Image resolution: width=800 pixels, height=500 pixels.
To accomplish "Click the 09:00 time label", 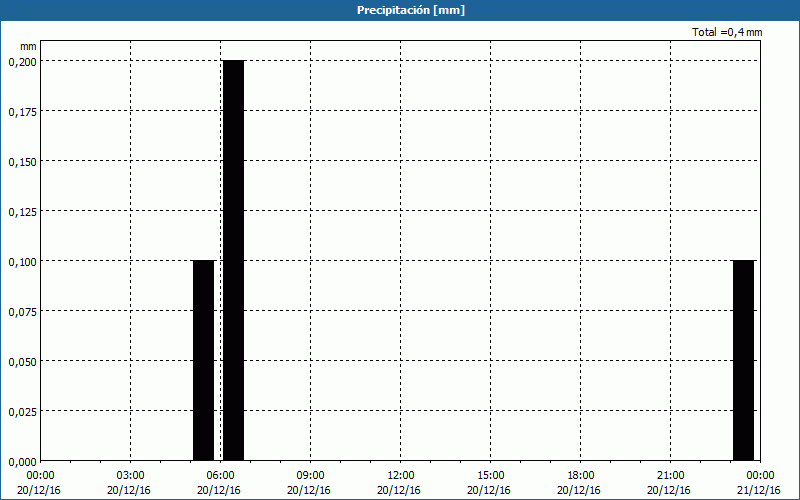I will tap(310, 476).
